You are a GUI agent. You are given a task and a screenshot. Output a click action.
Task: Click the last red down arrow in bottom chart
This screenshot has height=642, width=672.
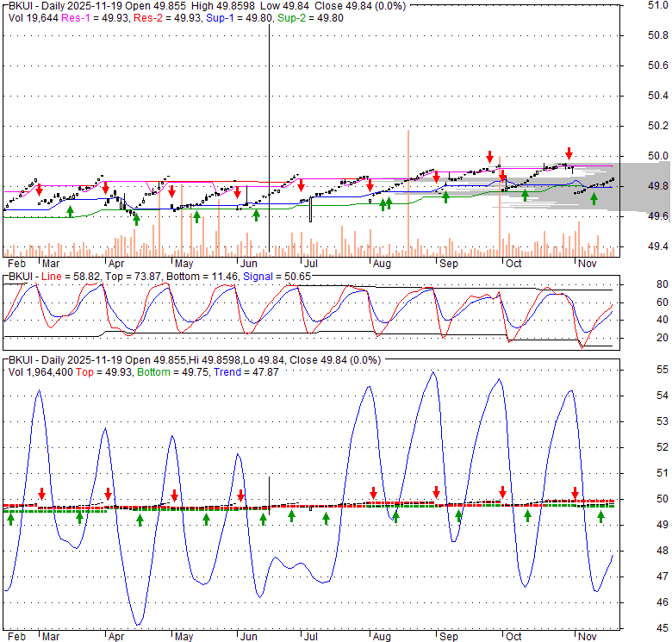[576, 494]
